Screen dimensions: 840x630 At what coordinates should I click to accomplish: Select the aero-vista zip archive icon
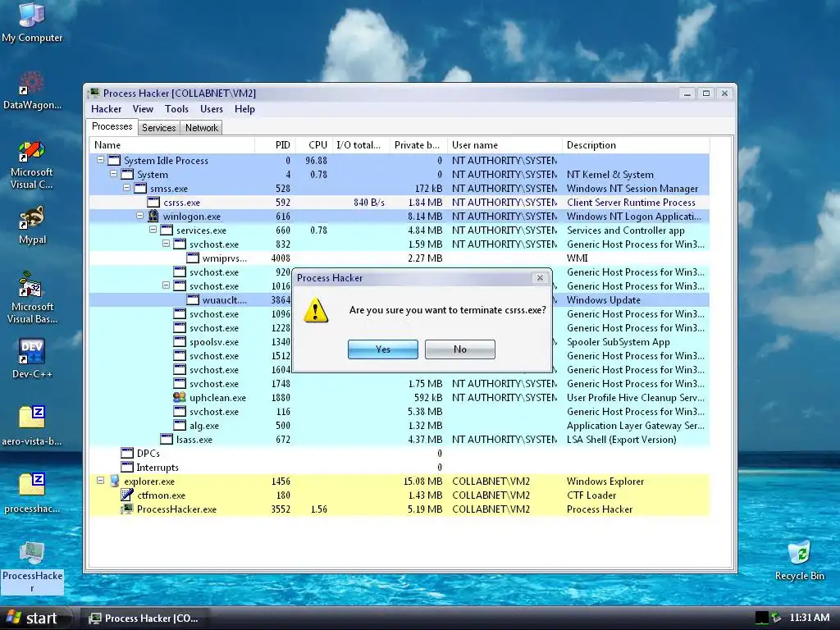[32, 426]
